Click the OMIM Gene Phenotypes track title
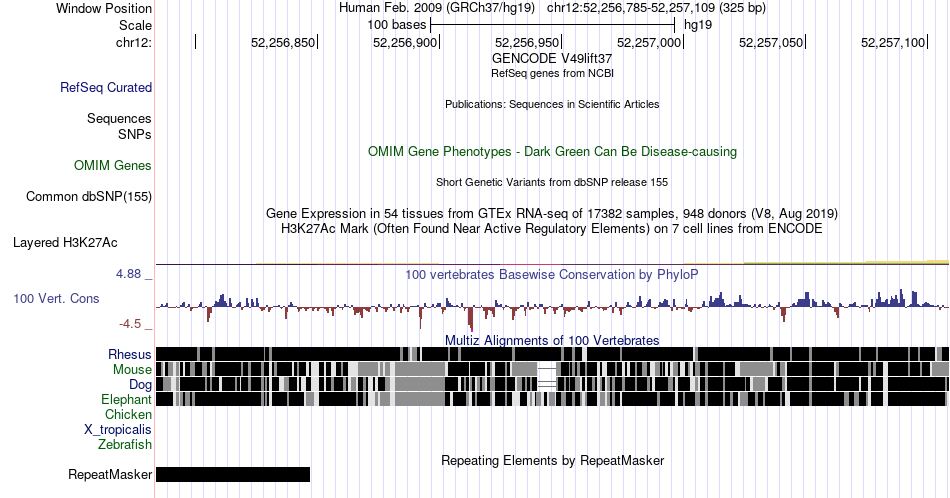950x498 pixels. (552, 151)
